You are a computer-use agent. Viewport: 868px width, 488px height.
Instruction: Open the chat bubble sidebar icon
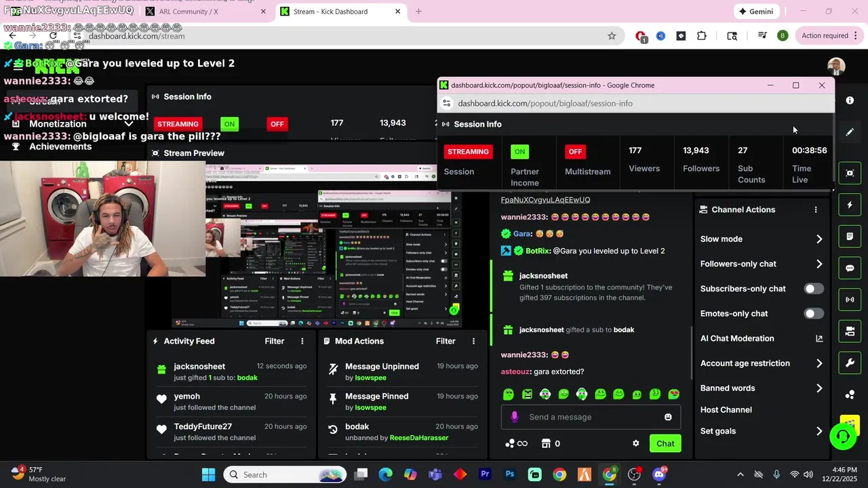850,268
